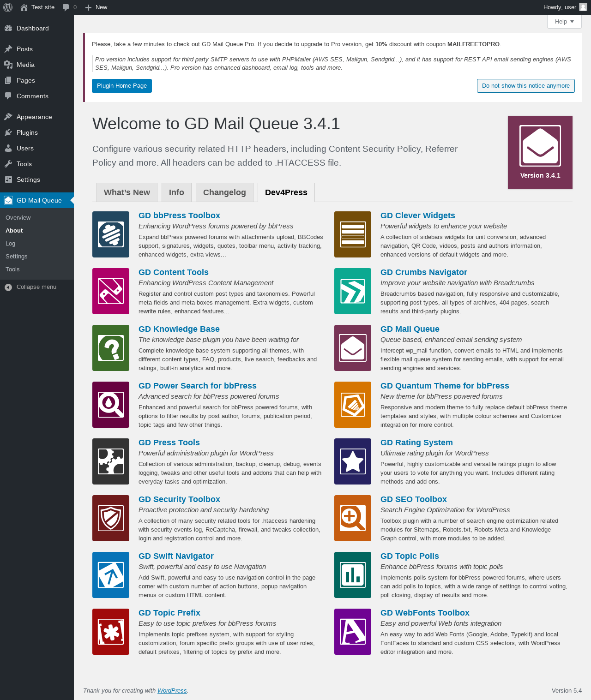This screenshot has width=591, height=700.
Task: Open the New content menu in admin bar
Action: [96, 7]
